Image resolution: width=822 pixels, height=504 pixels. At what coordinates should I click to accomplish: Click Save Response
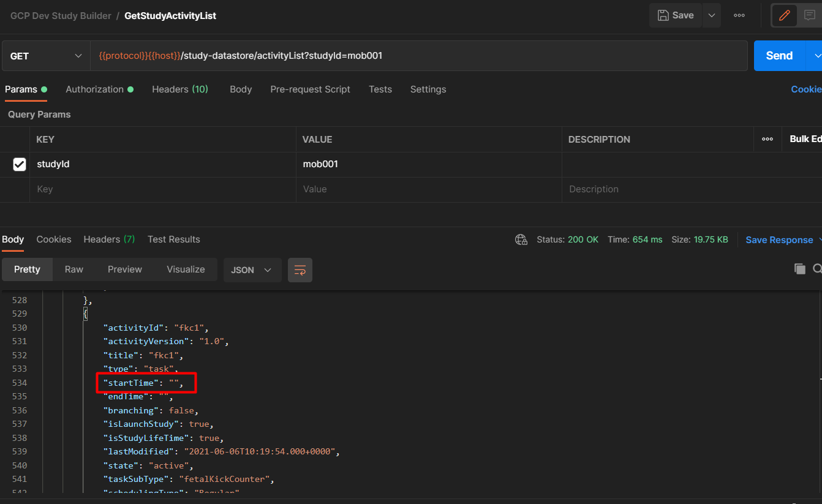[779, 239]
